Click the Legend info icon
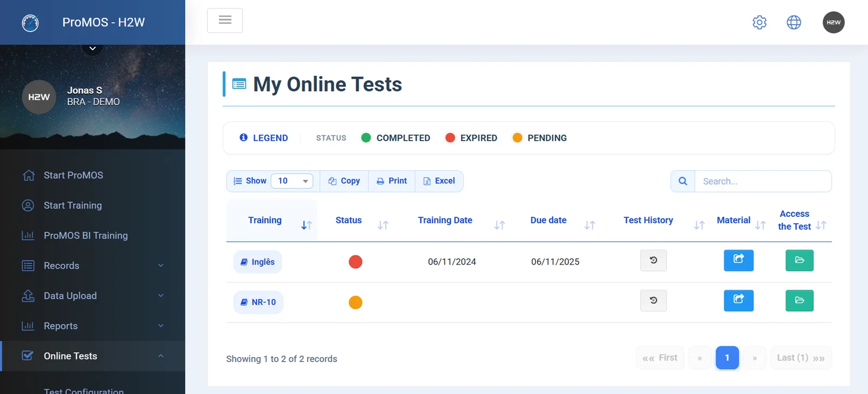The width and height of the screenshot is (868, 394). 244,138
